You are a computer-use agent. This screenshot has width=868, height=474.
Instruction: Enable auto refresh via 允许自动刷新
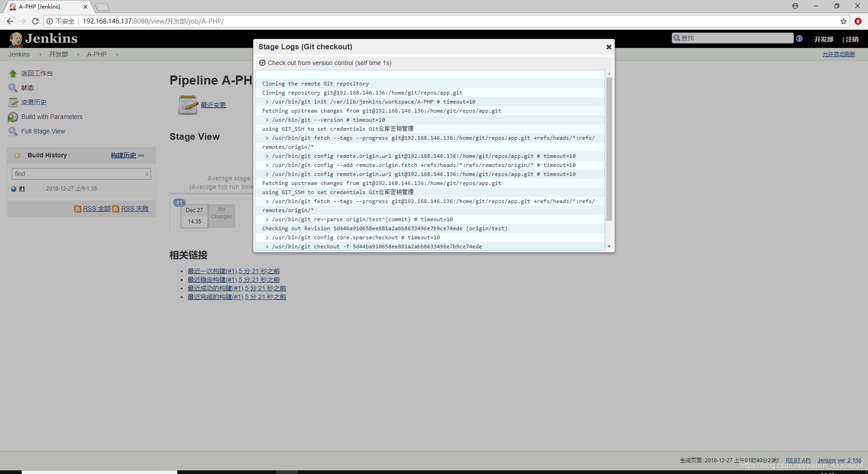coord(839,54)
